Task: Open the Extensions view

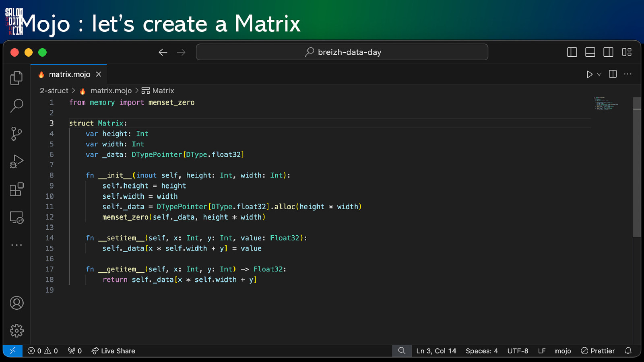Action: pyautogui.click(x=17, y=189)
